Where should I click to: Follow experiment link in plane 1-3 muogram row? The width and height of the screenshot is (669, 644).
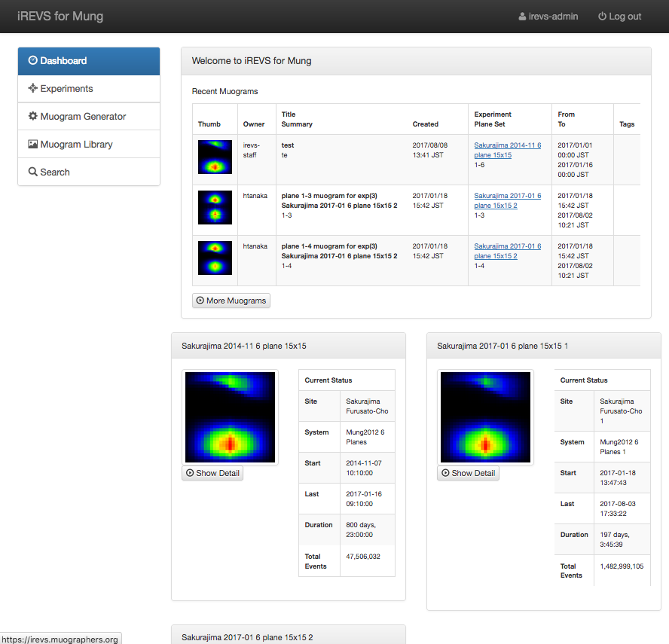pyautogui.click(x=507, y=200)
